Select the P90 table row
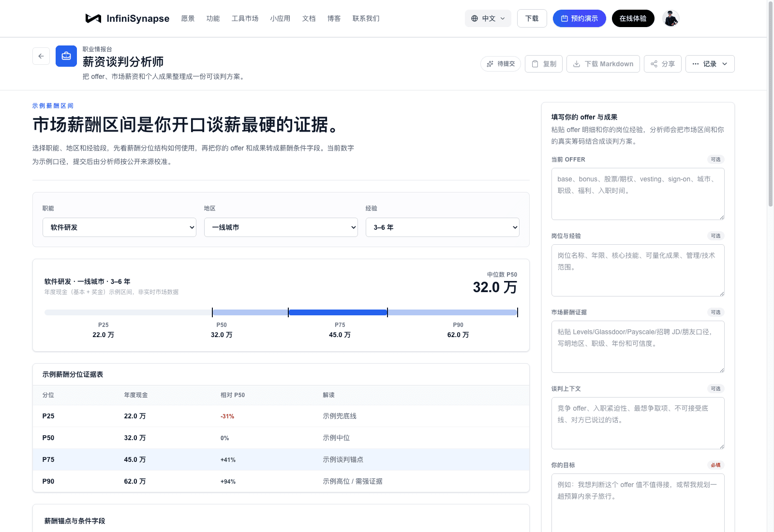Viewport: 774px width, 532px height. pyautogui.click(x=281, y=481)
